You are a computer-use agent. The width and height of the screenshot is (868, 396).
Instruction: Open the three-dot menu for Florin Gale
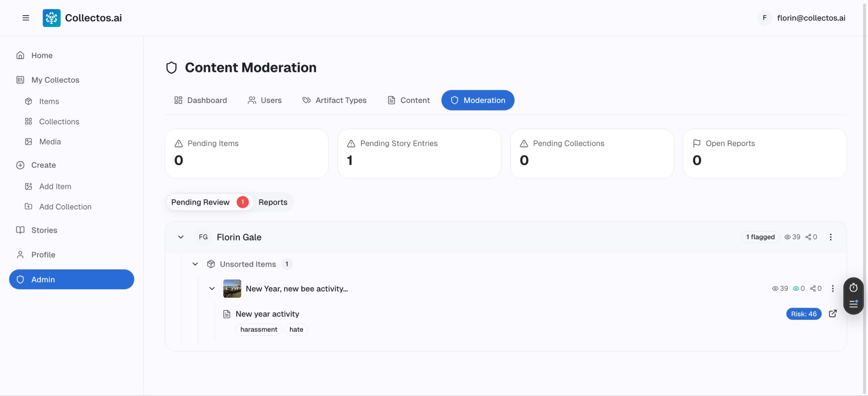pyautogui.click(x=830, y=237)
